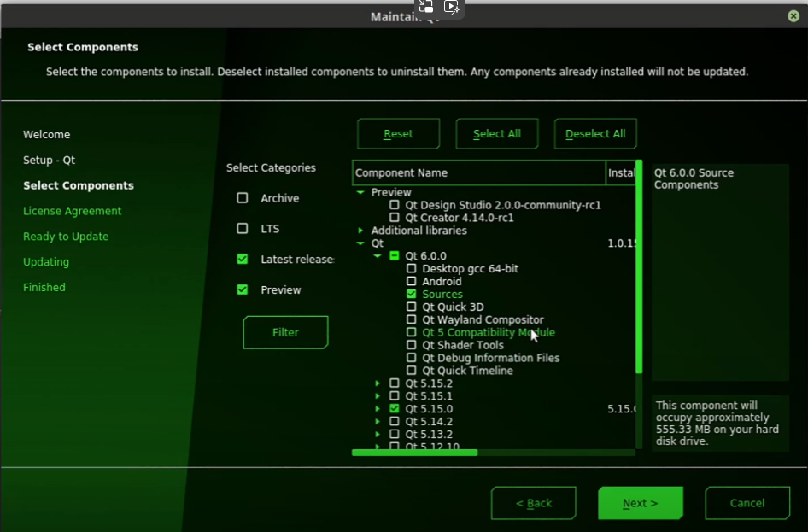This screenshot has width=808, height=532.
Task: Check the Qt 5.15.1 checkbox
Action: [395, 395]
